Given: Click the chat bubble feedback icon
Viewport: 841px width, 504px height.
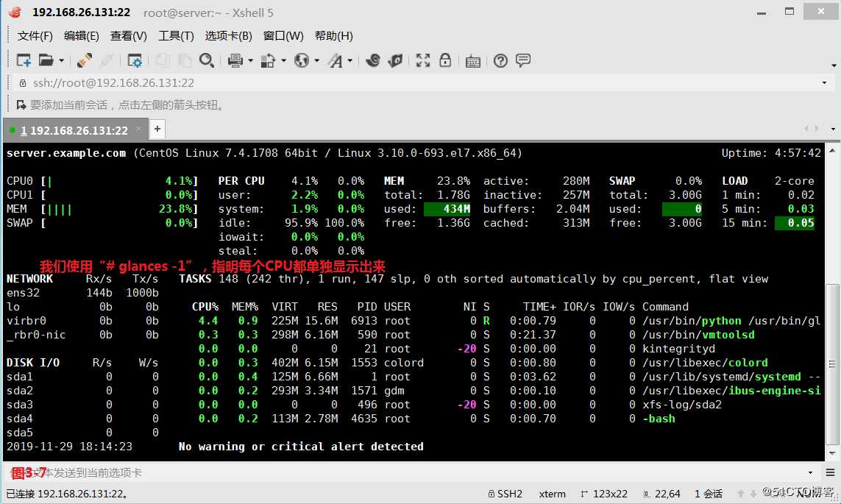Looking at the screenshot, I should point(523,60).
